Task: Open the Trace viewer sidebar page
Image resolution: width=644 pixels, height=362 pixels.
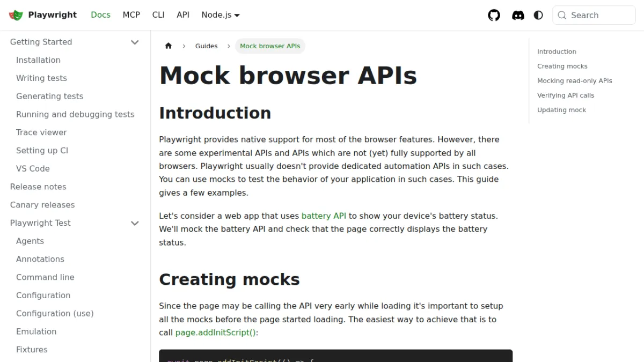Action: pos(41,132)
